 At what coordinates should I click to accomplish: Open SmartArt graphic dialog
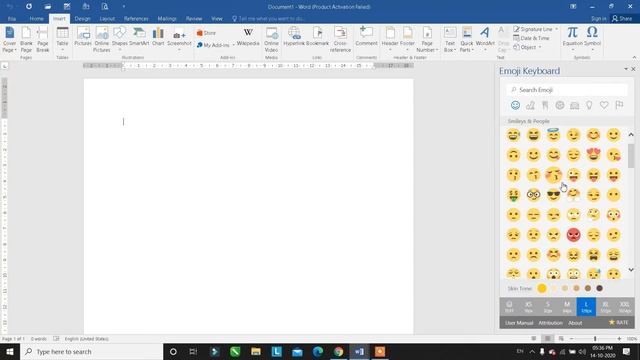point(139,37)
